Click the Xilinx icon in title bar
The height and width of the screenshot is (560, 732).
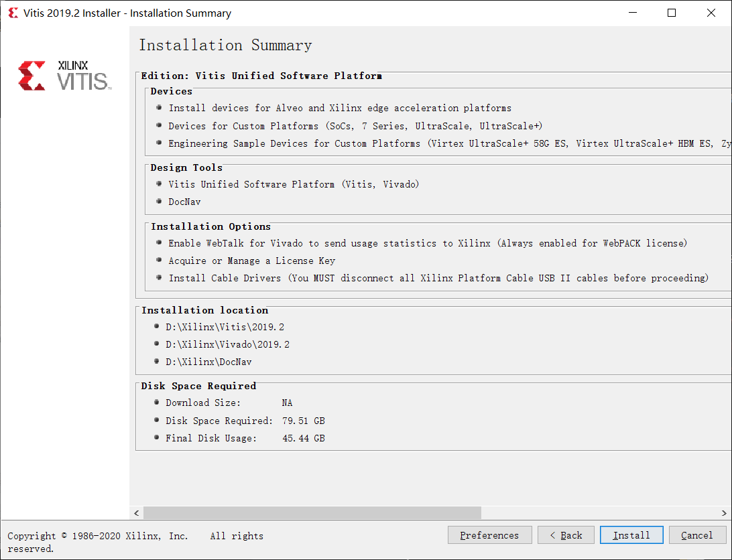tap(13, 13)
